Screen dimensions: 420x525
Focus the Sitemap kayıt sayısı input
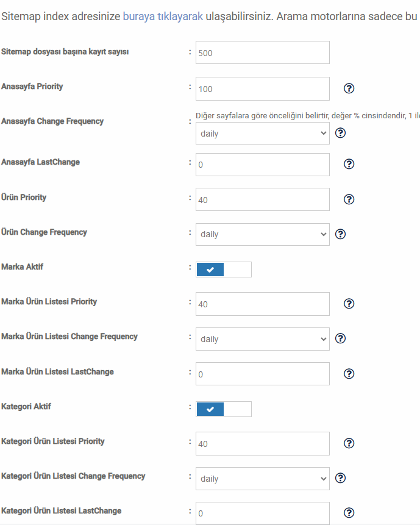(x=262, y=52)
